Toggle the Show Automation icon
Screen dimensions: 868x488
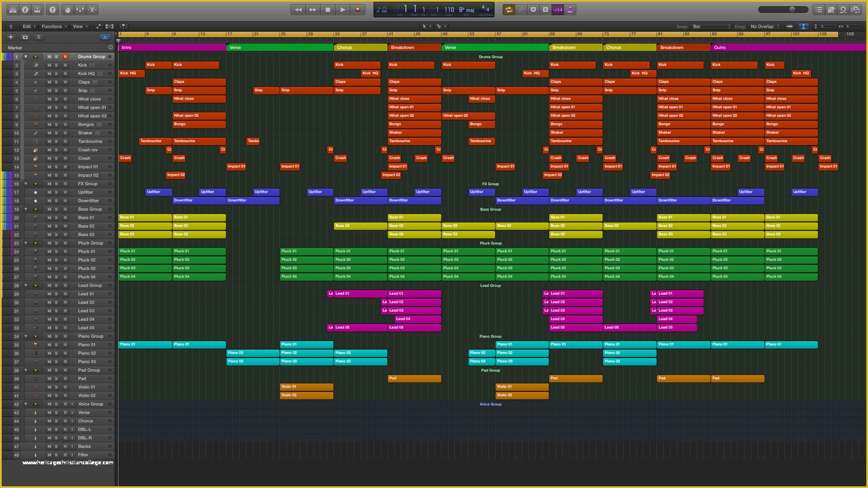tap(98, 27)
